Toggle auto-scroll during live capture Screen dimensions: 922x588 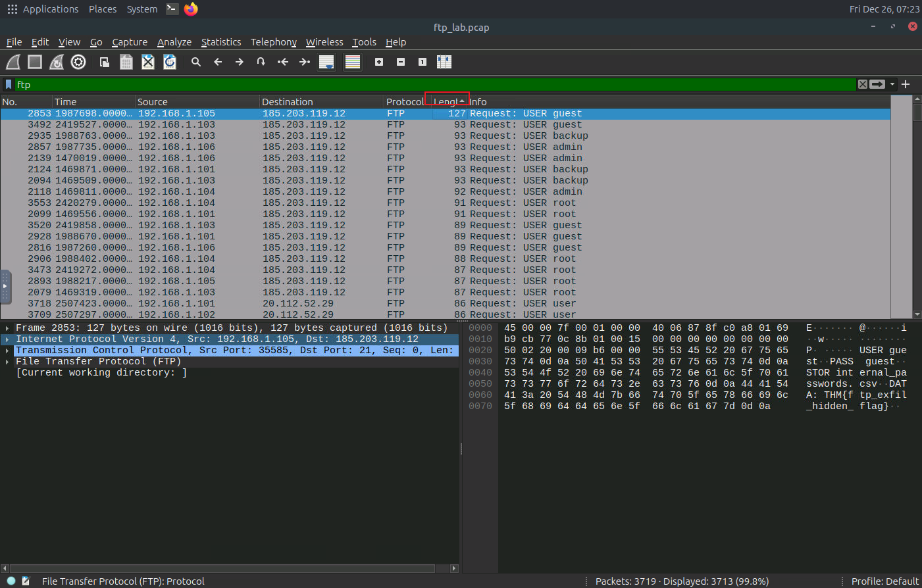click(x=326, y=62)
